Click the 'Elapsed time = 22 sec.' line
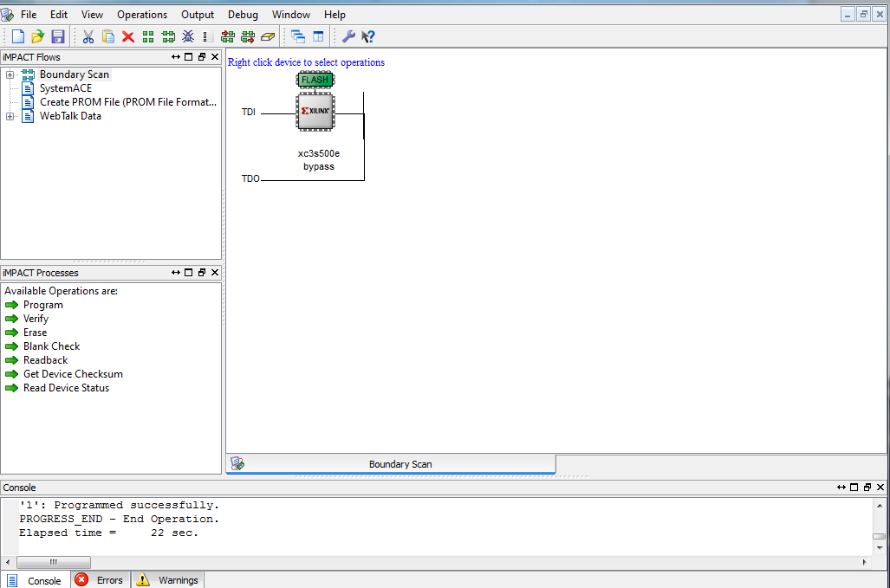Viewport: 890px width, 588px height. 108,533
